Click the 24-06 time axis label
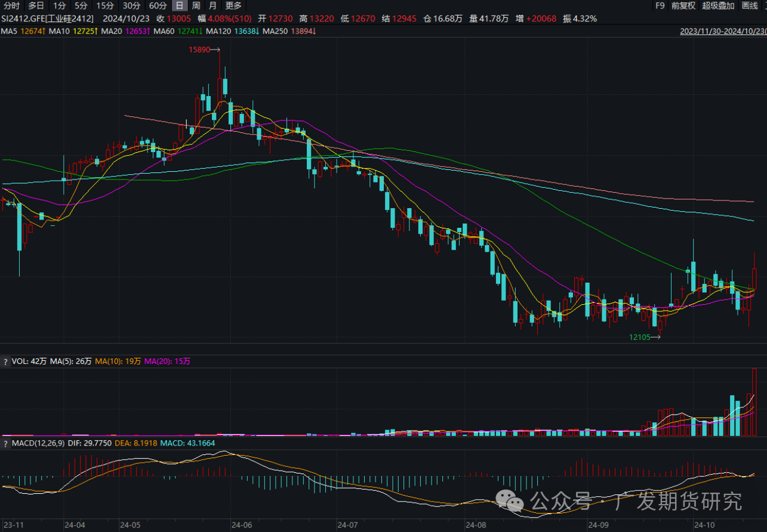This screenshot has width=767, height=532. 242,525
